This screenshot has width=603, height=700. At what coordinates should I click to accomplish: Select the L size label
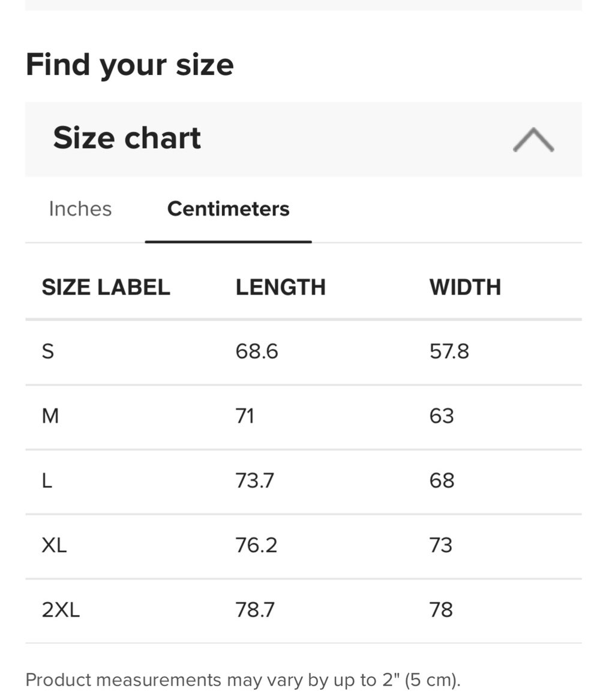tap(47, 481)
